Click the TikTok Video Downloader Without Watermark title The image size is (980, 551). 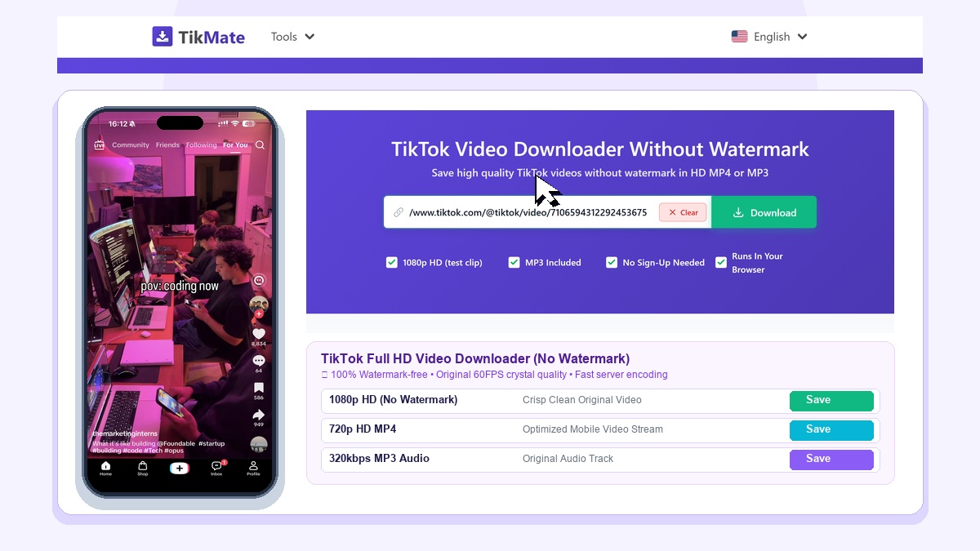pos(600,149)
